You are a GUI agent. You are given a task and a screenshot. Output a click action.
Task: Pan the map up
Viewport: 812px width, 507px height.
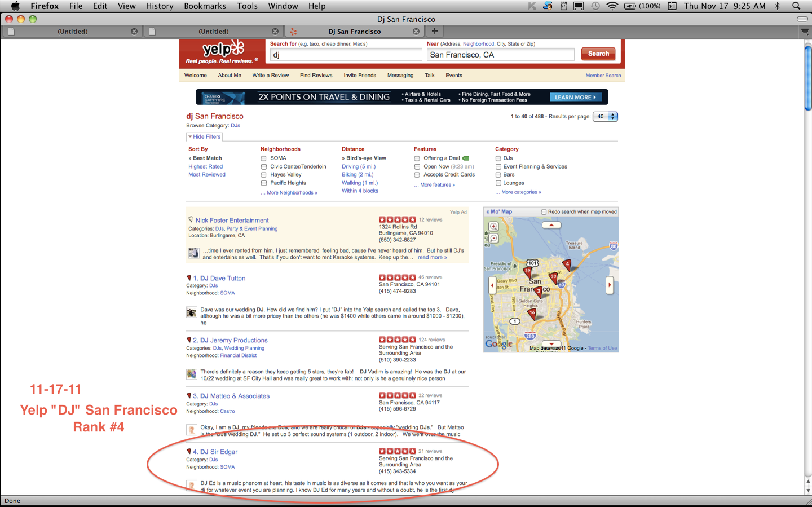[x=551, y=225]
